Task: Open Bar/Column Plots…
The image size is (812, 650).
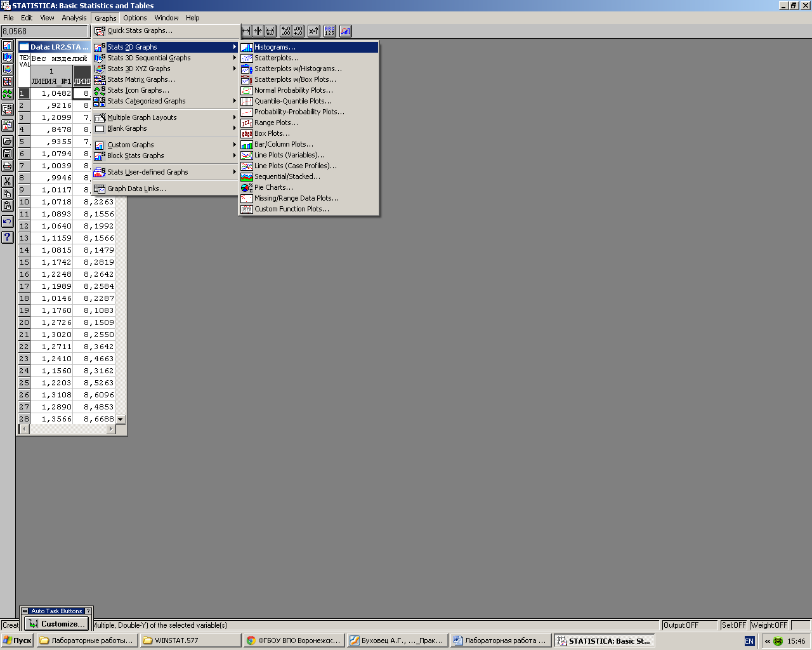Action: click(309, 144)
